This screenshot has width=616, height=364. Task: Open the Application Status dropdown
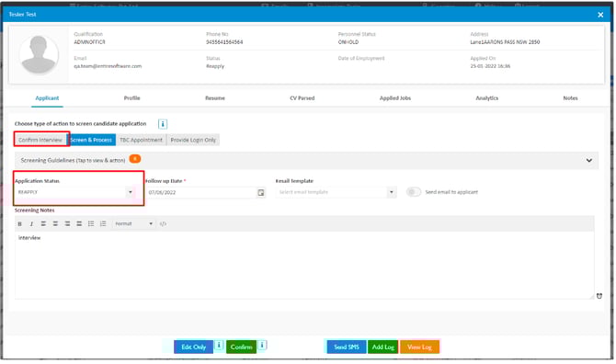[75, 192]
